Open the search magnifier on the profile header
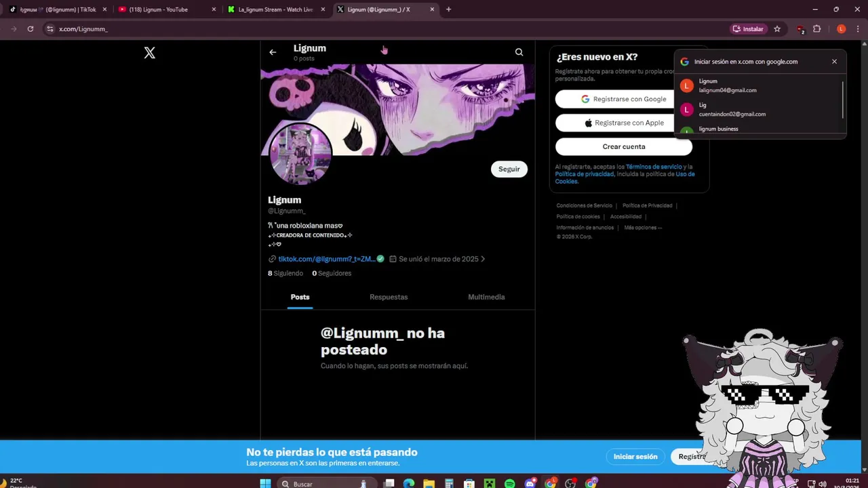This screenshot has height=488, width=868. coord(519,52)
